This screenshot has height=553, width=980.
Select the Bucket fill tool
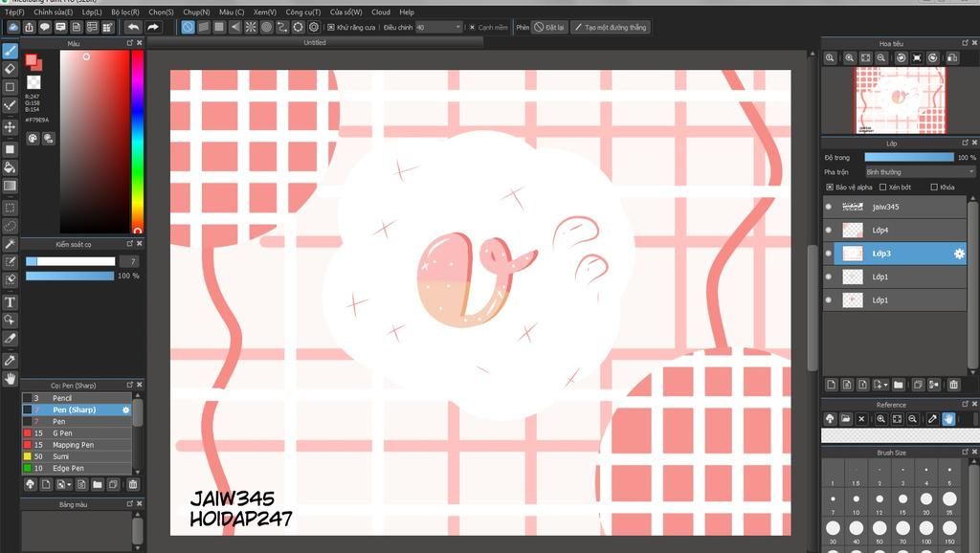pos(10,167)
